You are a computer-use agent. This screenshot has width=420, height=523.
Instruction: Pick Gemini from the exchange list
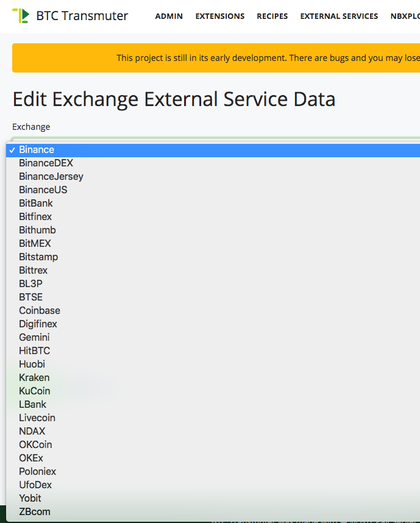(x=213, y=337)
